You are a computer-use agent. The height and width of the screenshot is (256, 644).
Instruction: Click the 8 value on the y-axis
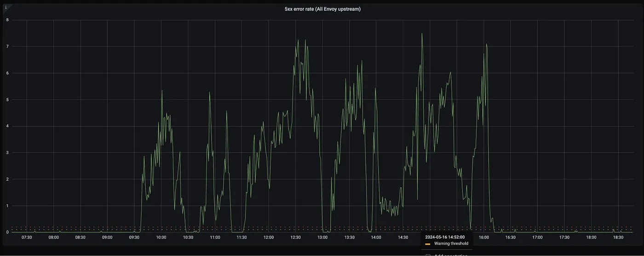click(7, 20)
